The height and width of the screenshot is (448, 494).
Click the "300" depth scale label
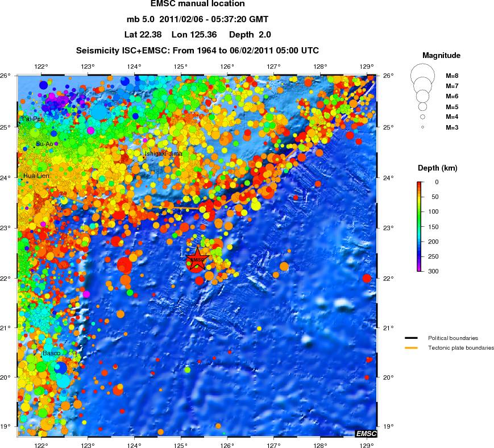click(x=433, y=271)
